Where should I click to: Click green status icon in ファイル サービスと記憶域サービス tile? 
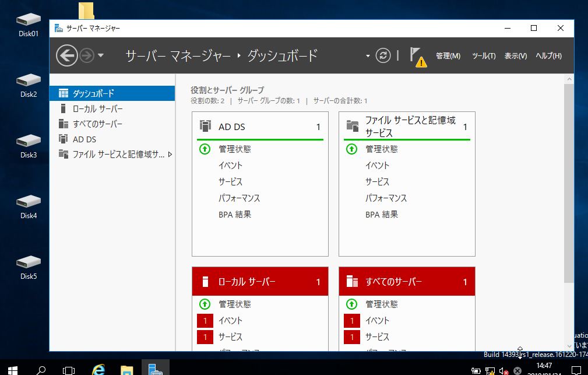tap(351, 149)
